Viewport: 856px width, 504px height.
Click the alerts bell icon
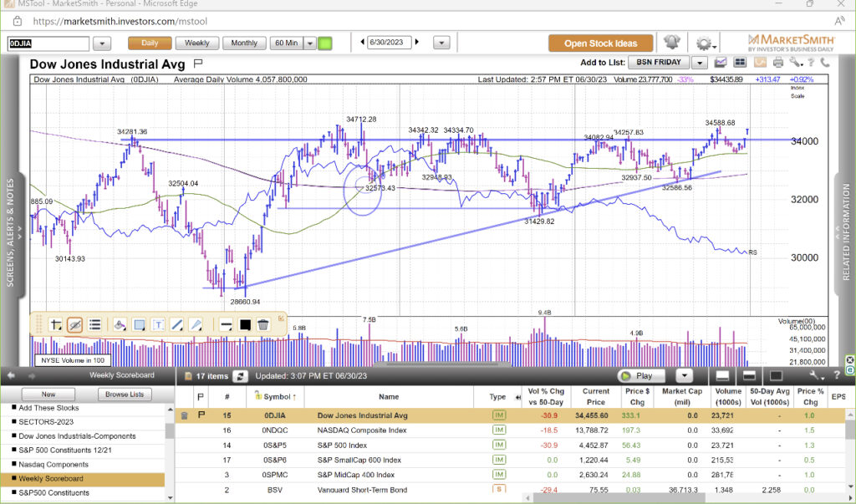pos(671,43)
